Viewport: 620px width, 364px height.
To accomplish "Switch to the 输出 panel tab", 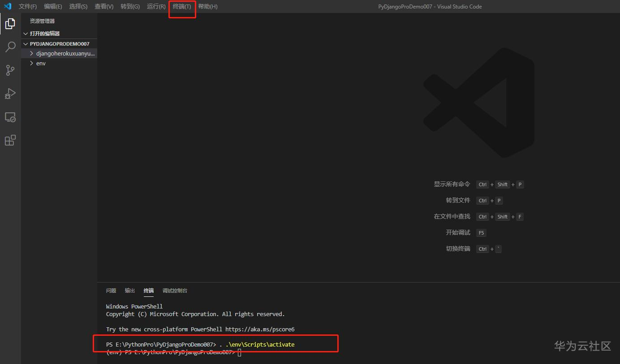I will [130, 291].
